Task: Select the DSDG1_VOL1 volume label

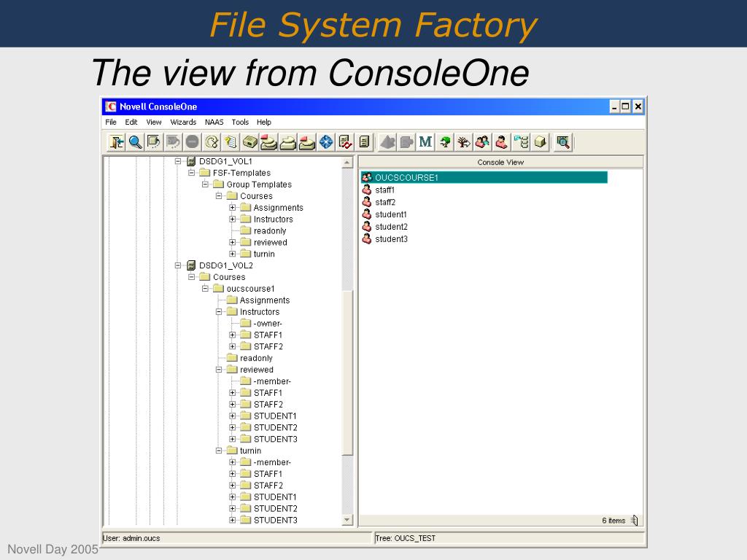Action: pyautogui.click(x=226, y=161)
